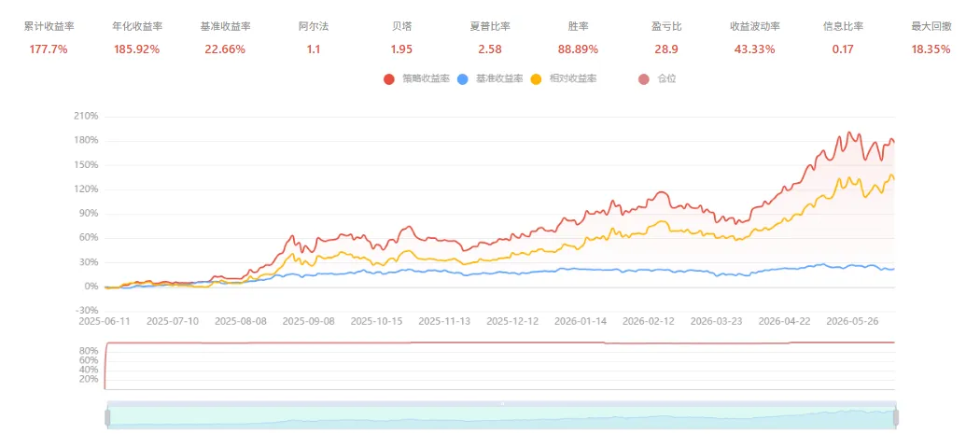Viewport: 980px width, 448px height.
Task: Click the 年化收益率 metric label
Action: pos(137,27)
